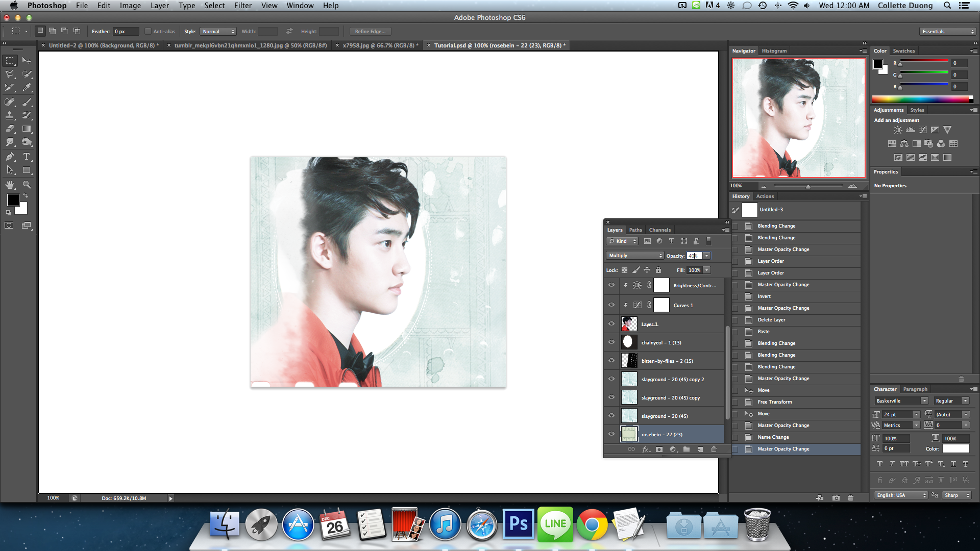Open the Filter menu

[242, 6]
